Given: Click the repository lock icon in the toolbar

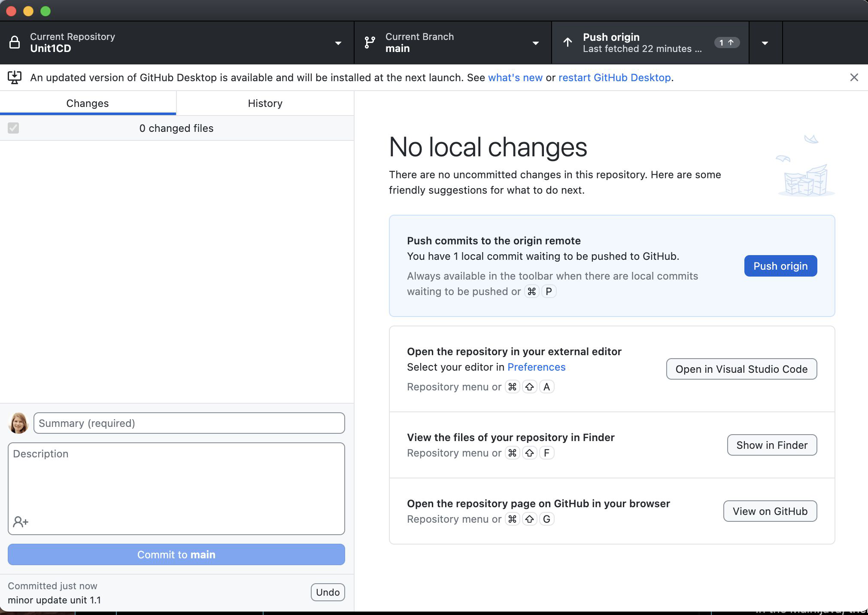Looking at the screenshot, I should click(x=15, y=43).
